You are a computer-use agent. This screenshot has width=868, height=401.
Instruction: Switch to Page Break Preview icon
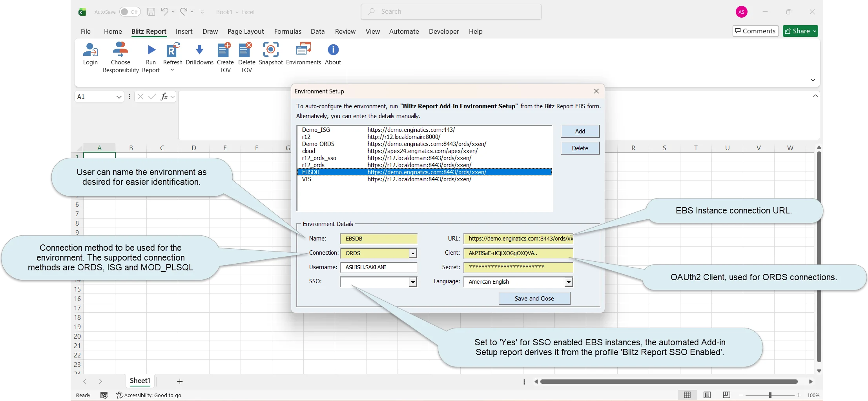click(726, 395)
